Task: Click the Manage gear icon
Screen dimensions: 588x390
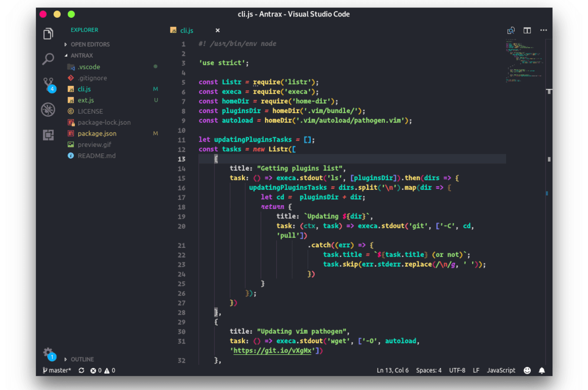Action: tap(48, 353)
